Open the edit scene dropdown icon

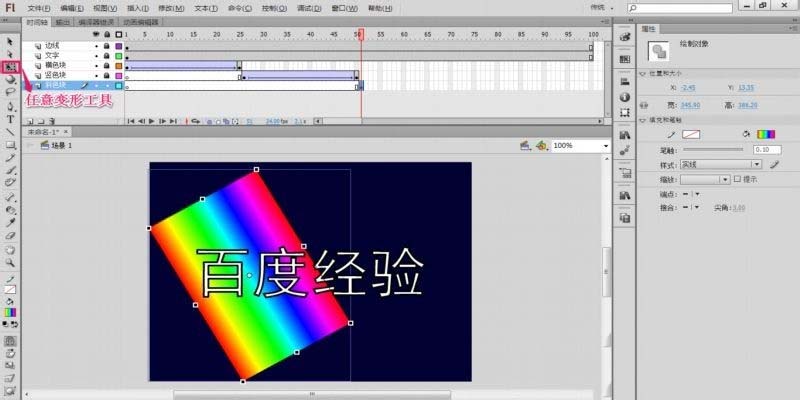pyautogui.click(x=525, y=146)
